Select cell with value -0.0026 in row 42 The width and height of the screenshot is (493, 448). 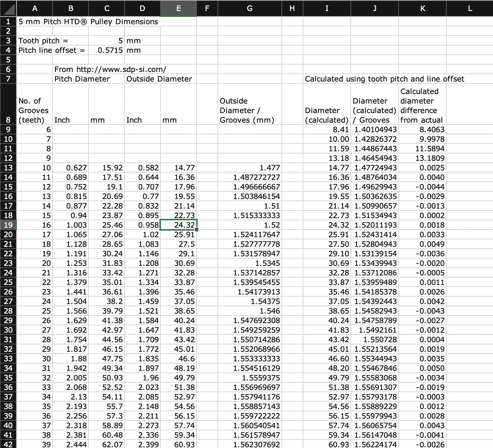(422, 444)
